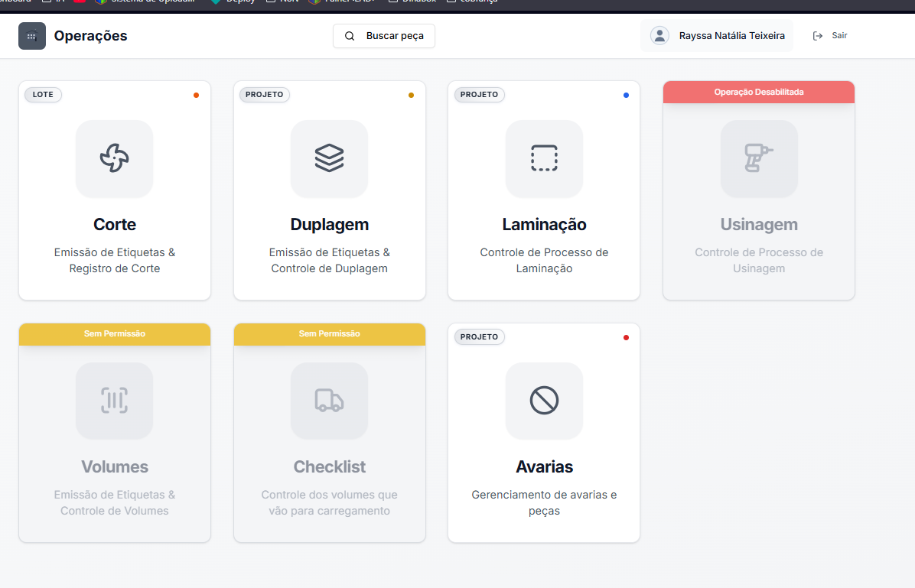Open the Avarias prohibited circle icon
The height and width of the screenshot is (588, 915).
(544, 401)
